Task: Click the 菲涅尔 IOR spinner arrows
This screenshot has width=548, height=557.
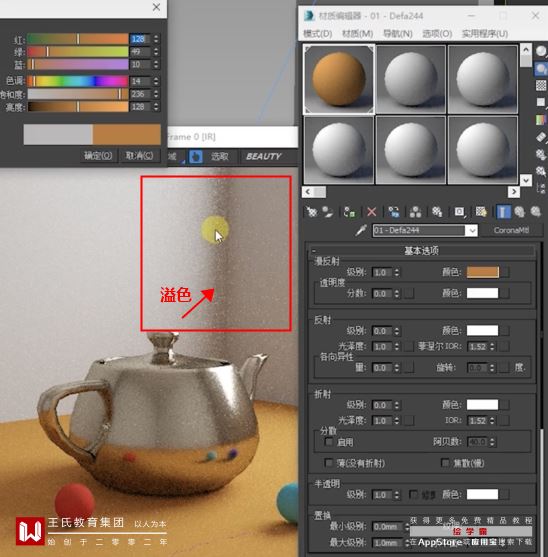Action: pos(492,346)
